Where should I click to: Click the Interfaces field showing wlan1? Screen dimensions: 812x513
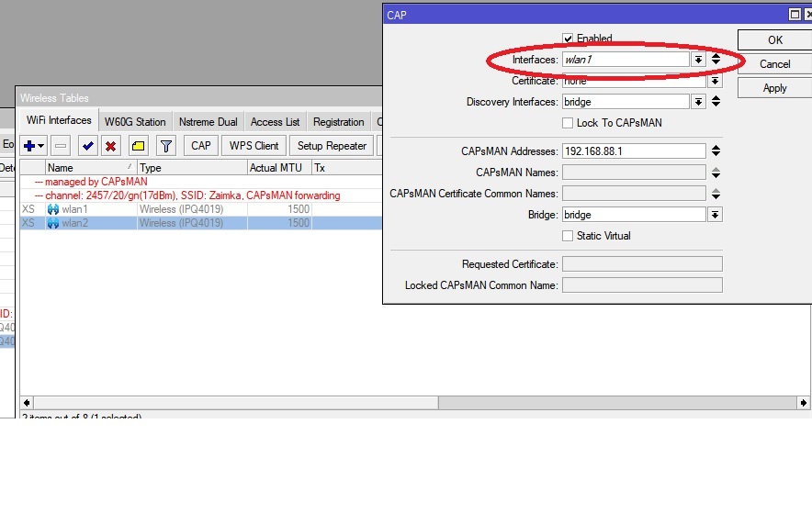coord(626,60)
